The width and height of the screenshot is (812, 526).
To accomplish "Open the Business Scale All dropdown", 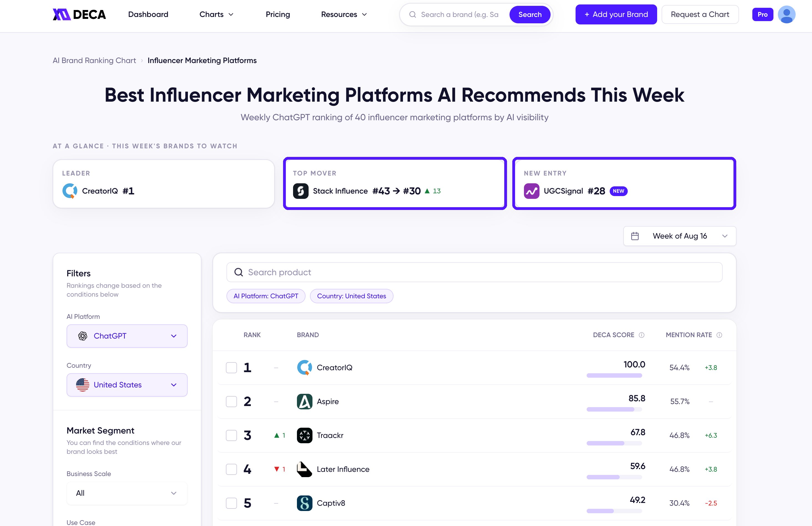I will coord(127,493).
